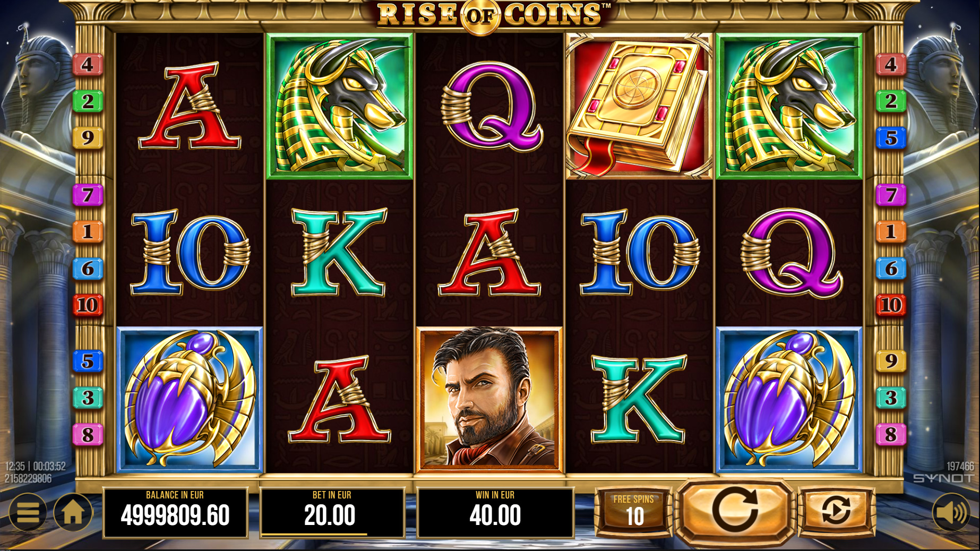
Task: Mute the game sound speaker icon
Action: pos(951,512)
